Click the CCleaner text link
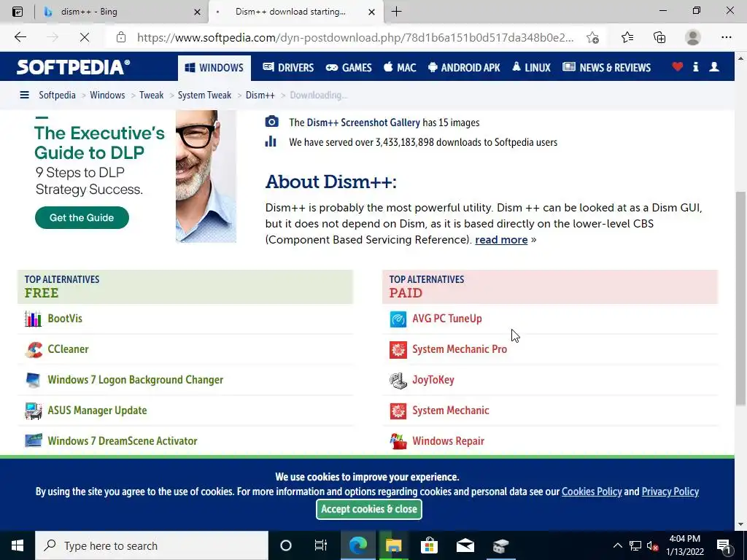The width and height of the screenshot is (747, 560). (68, 349)
